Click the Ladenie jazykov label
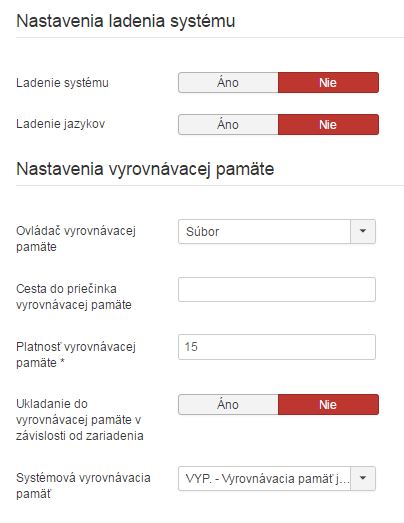This screenshot has height=523, width=404. point(60,124)
